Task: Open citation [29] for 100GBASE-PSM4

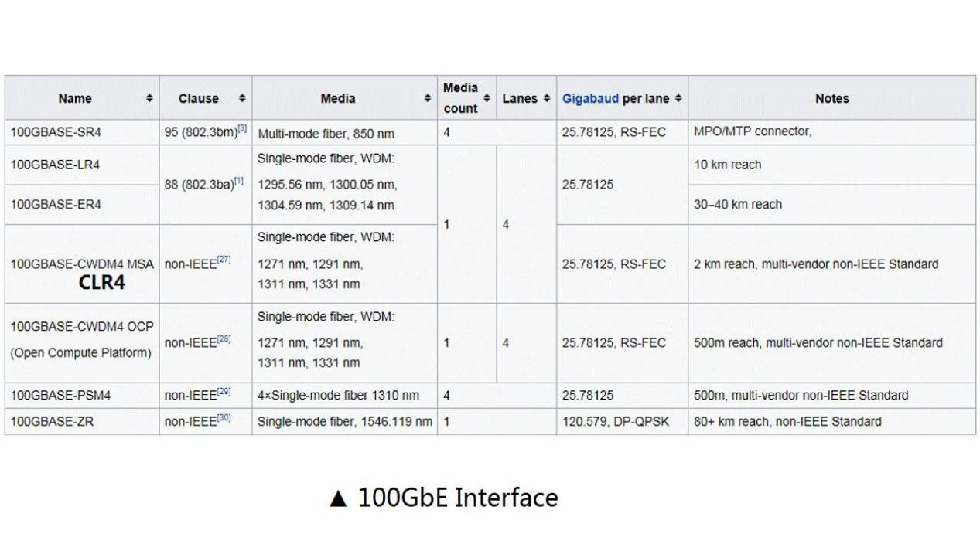Action: 224,392
